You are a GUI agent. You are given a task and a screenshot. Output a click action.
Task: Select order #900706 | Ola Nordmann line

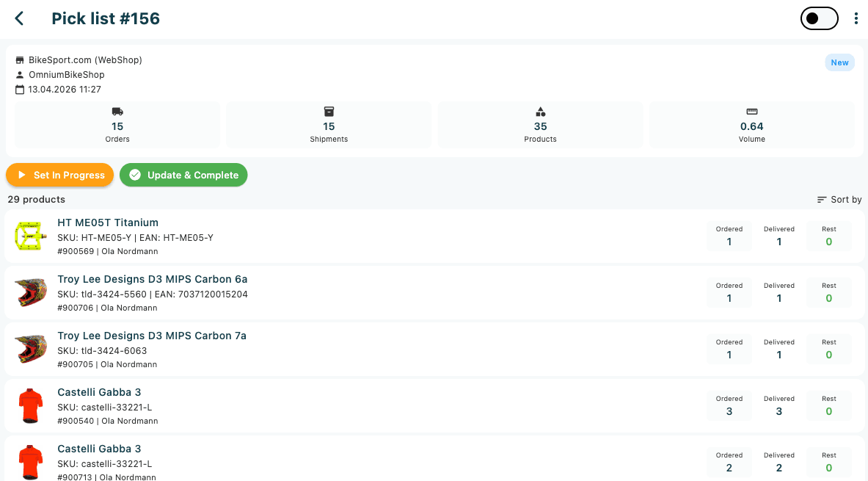(x=107, y=308)
